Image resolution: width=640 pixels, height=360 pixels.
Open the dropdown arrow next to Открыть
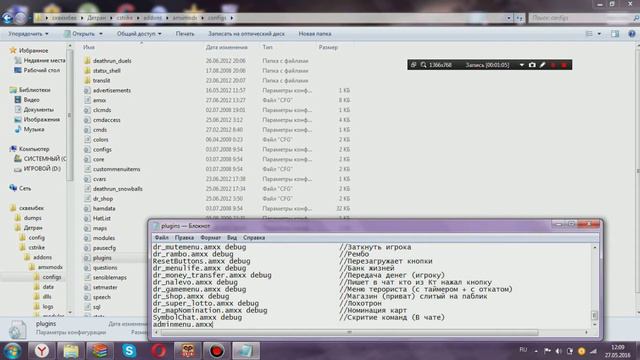pos(101,34)
